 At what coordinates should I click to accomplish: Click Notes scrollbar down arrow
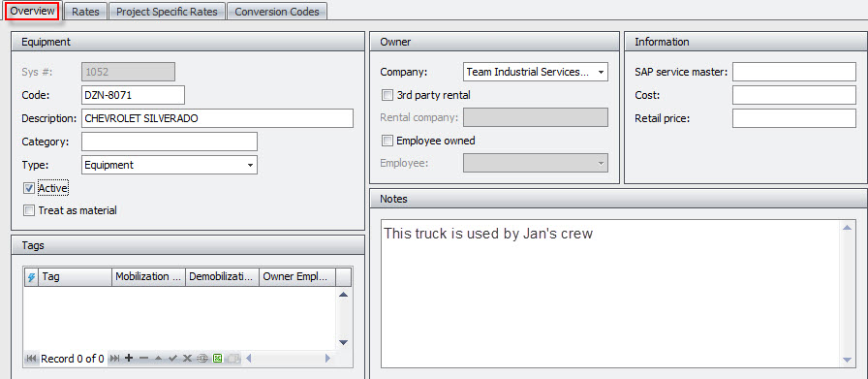tap(847, 360)
